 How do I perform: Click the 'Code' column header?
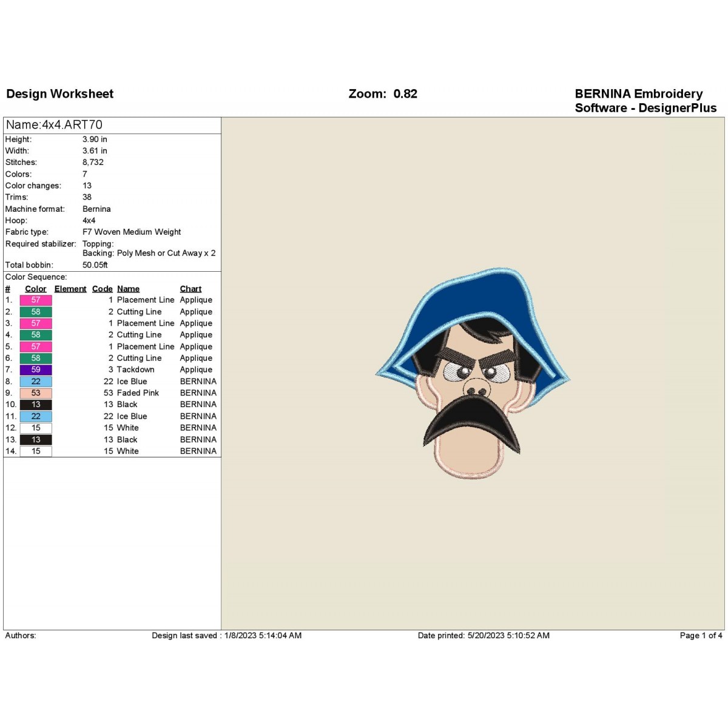click(103, 289)
